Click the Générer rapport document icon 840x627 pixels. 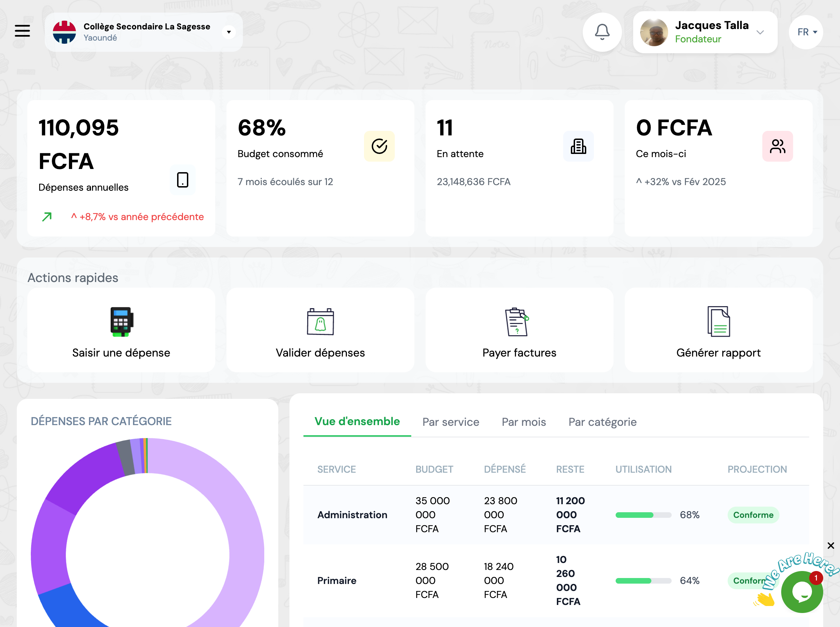(x=718, y=322)
